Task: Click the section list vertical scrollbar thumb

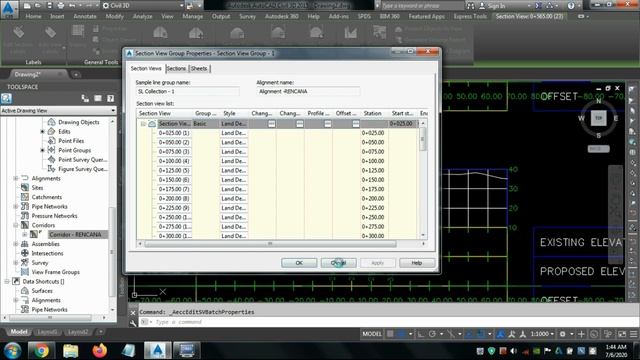Action: click(423, 139)
